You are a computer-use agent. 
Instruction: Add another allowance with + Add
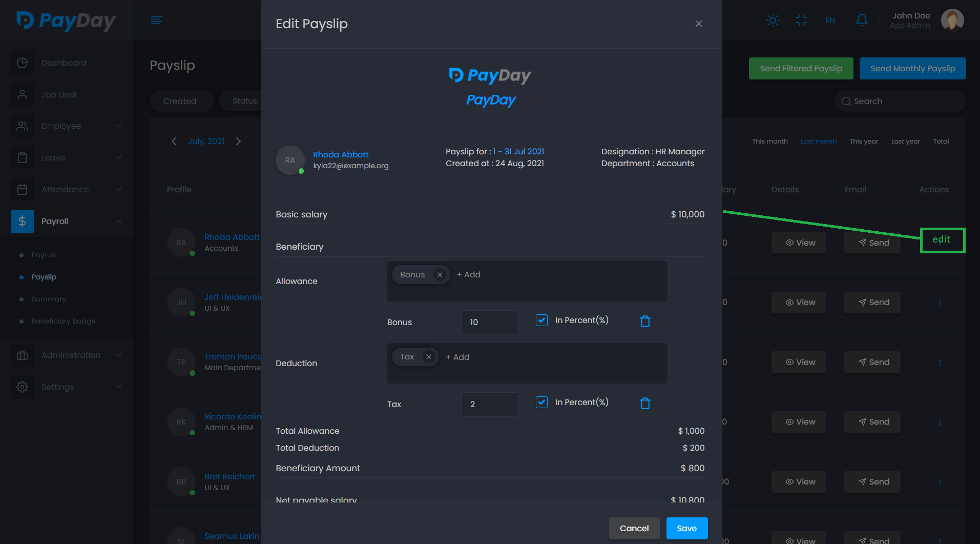(469, 275)
